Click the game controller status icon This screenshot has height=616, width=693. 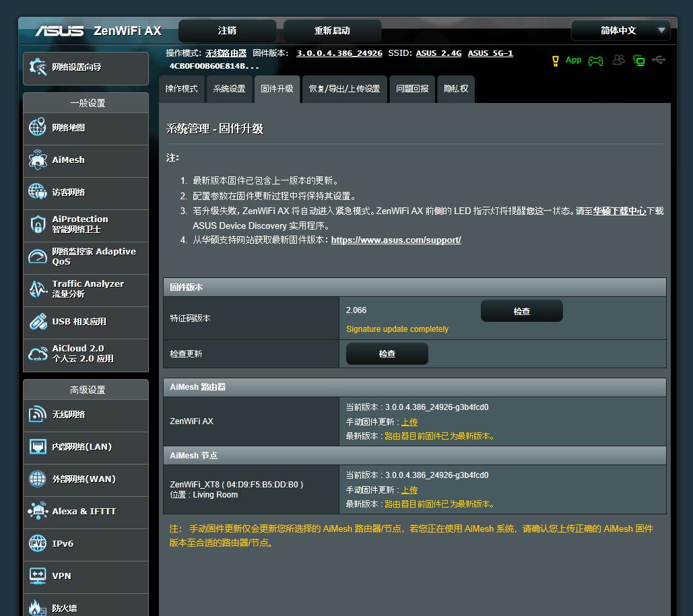595,61
